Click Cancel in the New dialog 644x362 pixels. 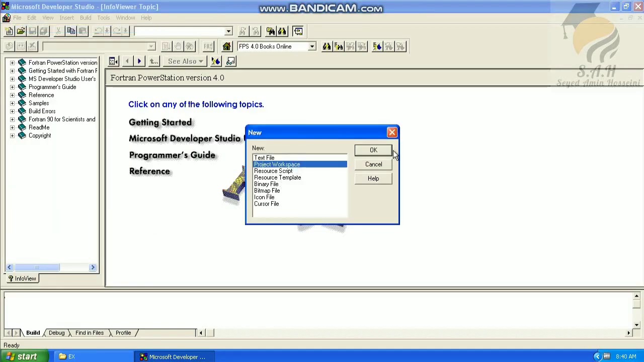tap(373, 164)
